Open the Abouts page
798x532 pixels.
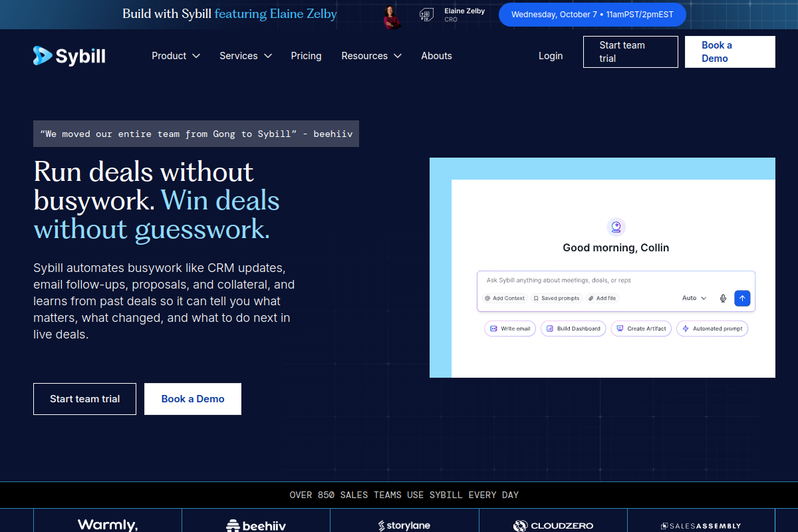click(x=436, y=56)
